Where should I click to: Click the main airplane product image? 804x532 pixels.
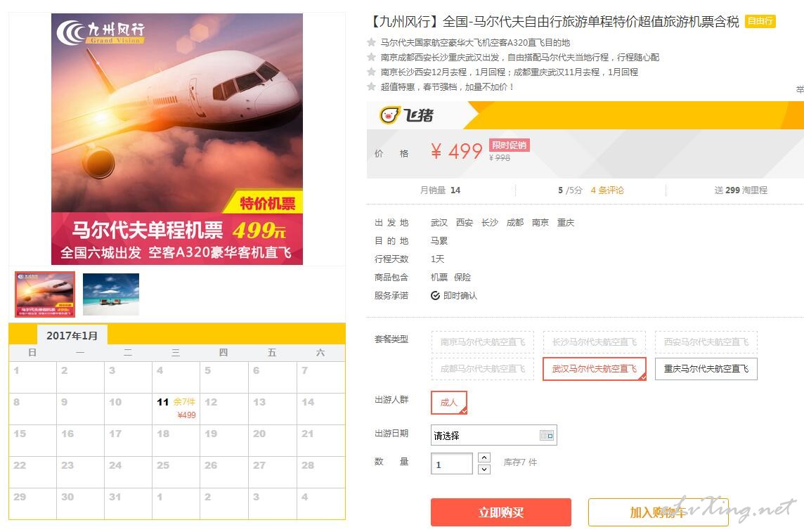point(177,139)
